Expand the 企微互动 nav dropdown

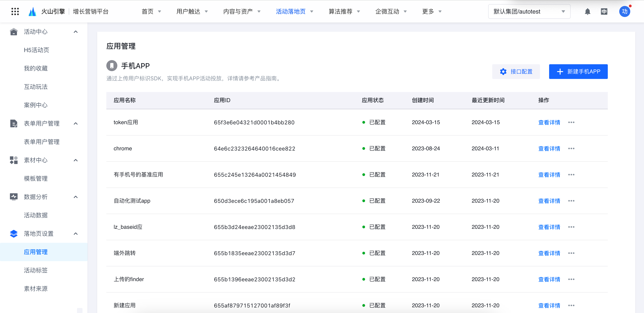point(405,11)
